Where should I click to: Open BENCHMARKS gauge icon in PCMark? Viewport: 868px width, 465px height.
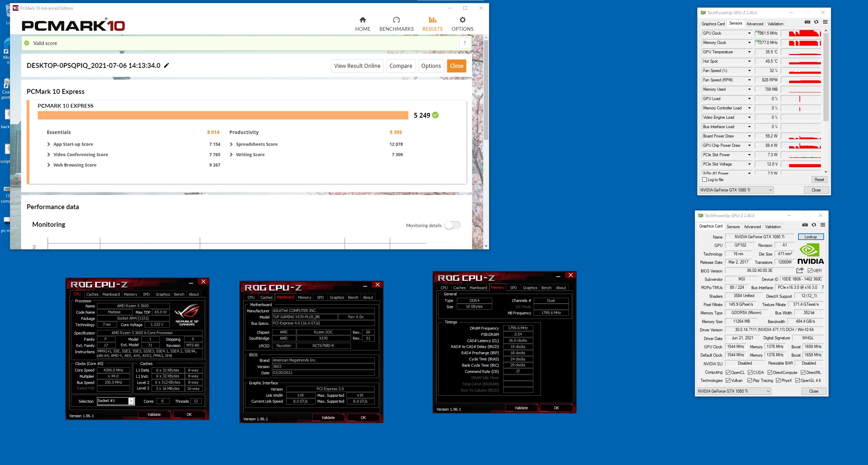(x=396, y=20)
